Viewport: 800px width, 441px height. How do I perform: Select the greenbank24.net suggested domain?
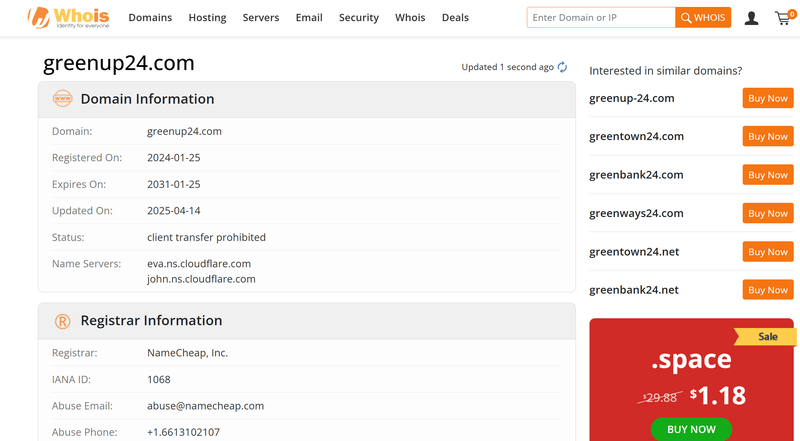(x=634, y=290)
